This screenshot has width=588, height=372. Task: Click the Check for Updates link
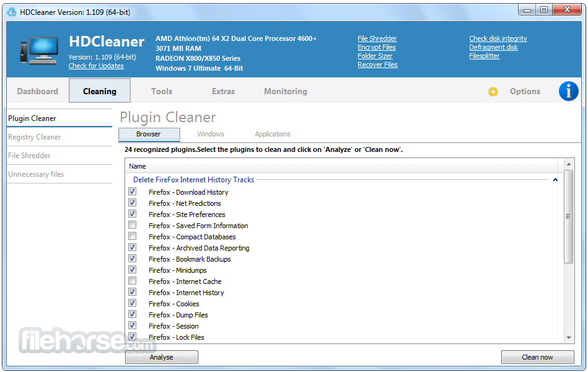[x=96, y=66]
